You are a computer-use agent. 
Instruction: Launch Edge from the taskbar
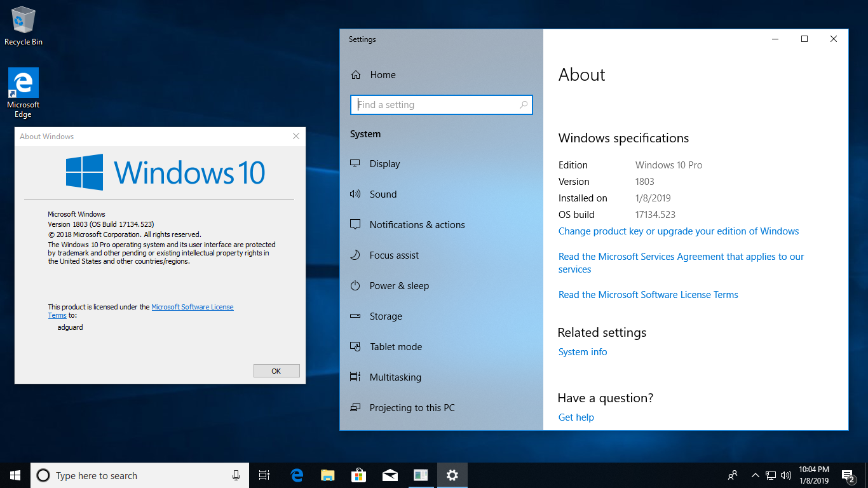click(297, 475)
